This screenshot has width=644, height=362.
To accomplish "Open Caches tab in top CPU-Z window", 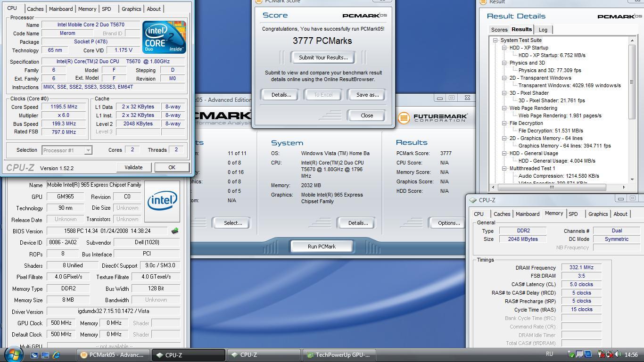I will [x=35, y=9].
